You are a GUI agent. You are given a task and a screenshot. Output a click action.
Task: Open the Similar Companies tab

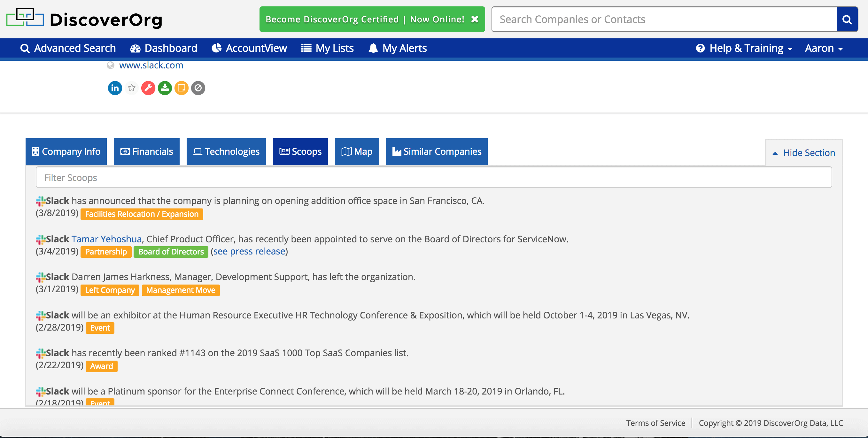[x=437, y=152]
